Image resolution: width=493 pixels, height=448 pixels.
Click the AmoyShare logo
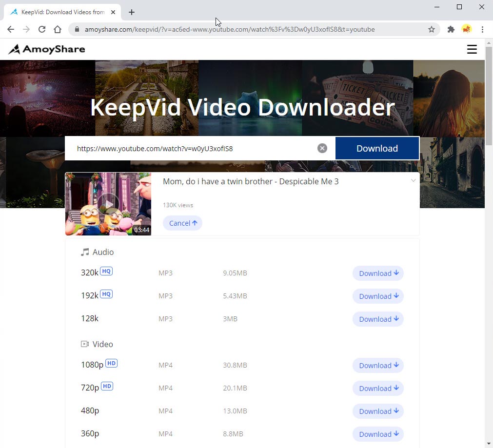coord(46,49)
